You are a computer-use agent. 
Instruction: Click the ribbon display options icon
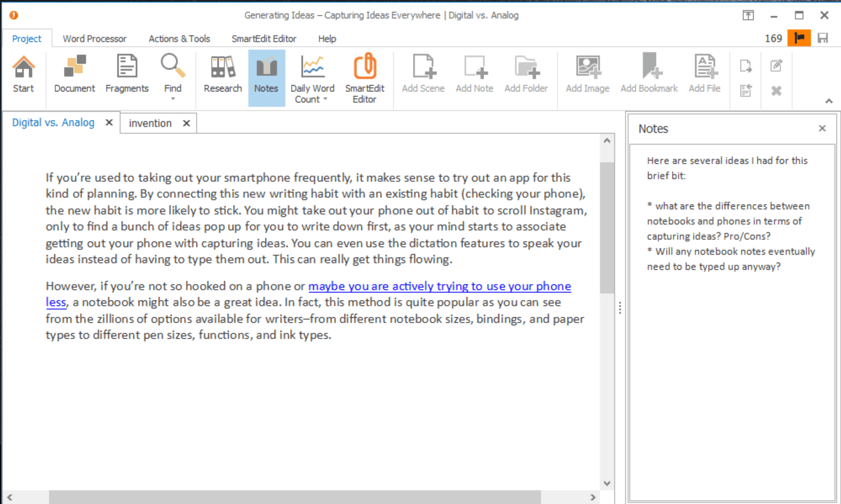[748, 15]
